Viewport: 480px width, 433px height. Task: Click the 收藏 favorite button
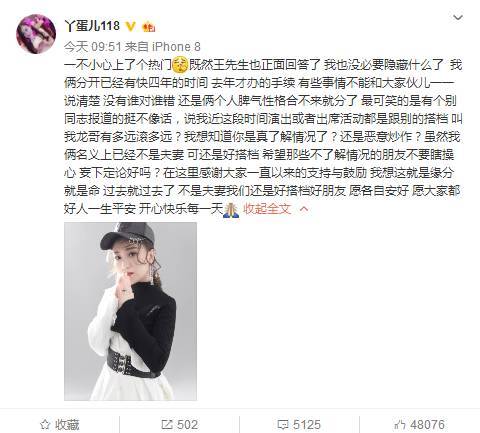point(60,424)
